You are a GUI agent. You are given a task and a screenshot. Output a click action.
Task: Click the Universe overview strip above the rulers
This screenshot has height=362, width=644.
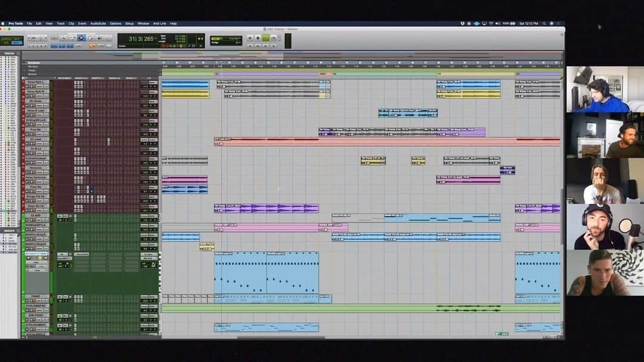tap(292, 56)
